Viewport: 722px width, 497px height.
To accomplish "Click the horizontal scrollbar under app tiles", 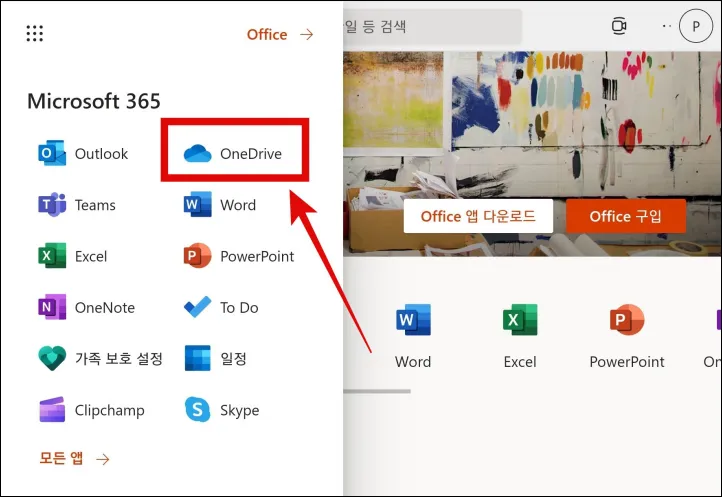I will (377, 392).
